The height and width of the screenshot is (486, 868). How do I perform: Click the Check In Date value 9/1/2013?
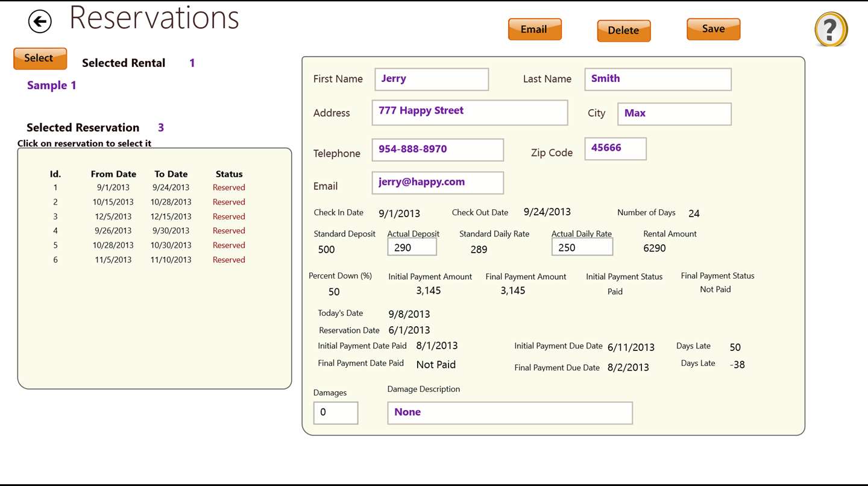click(399, 213)
